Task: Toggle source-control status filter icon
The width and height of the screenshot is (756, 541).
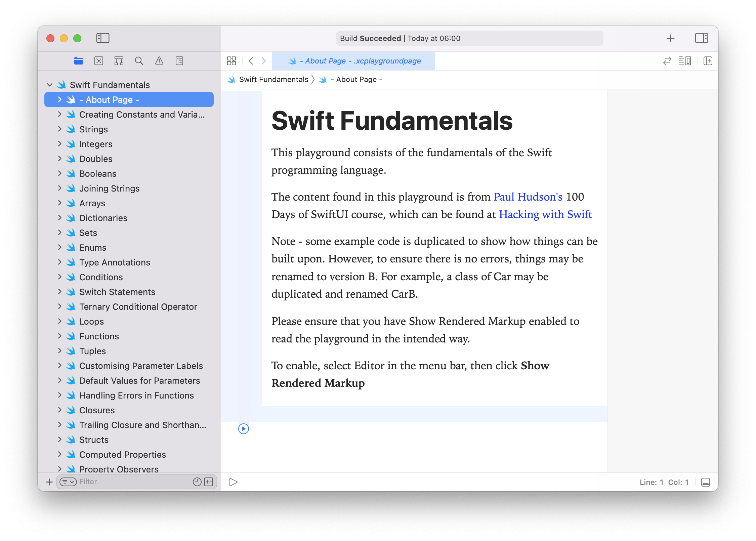Action: click(209, 482)
